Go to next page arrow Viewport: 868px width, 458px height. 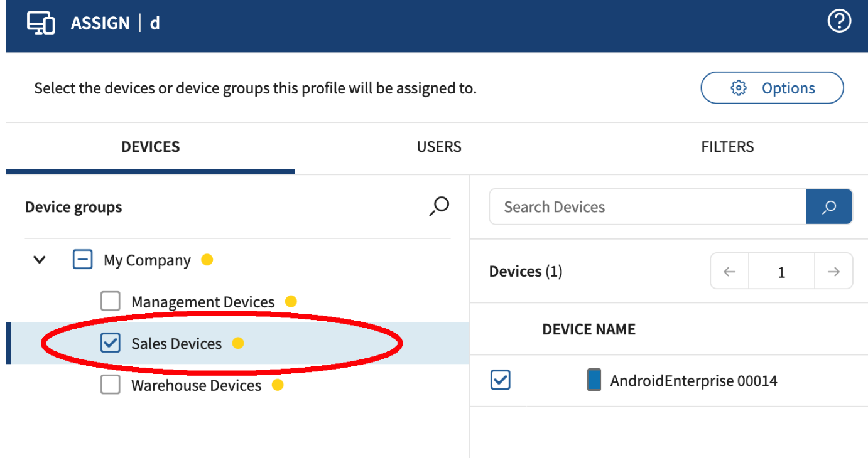[833, 272]
